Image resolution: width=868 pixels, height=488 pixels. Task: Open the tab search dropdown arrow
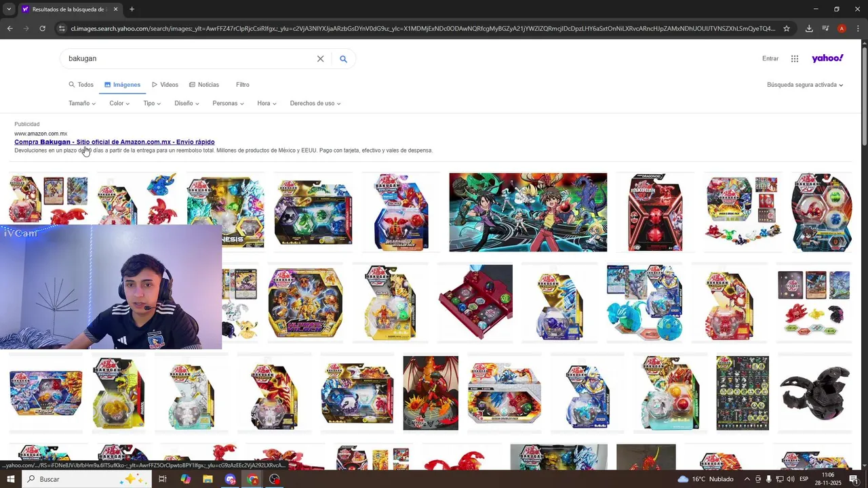click(x=8, y=9)
